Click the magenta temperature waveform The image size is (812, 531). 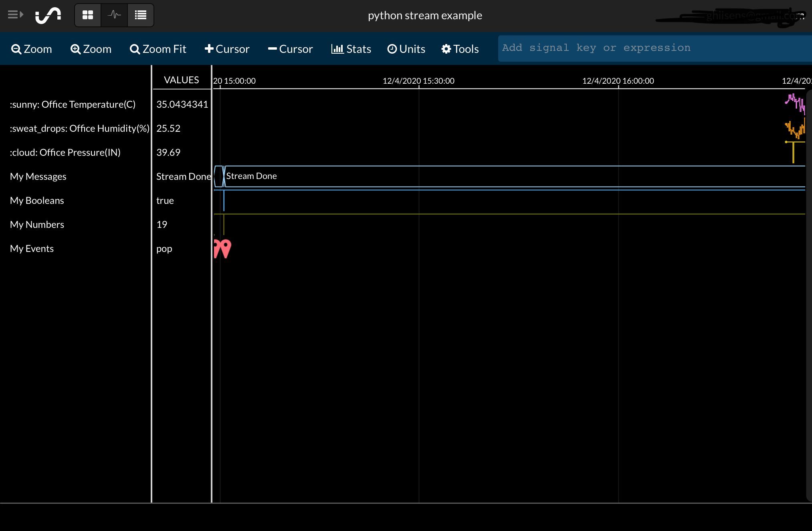(x=795, y=103)
